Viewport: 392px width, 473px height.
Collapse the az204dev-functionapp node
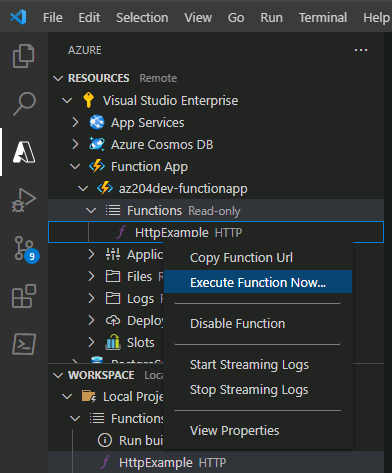coord(83,188)
